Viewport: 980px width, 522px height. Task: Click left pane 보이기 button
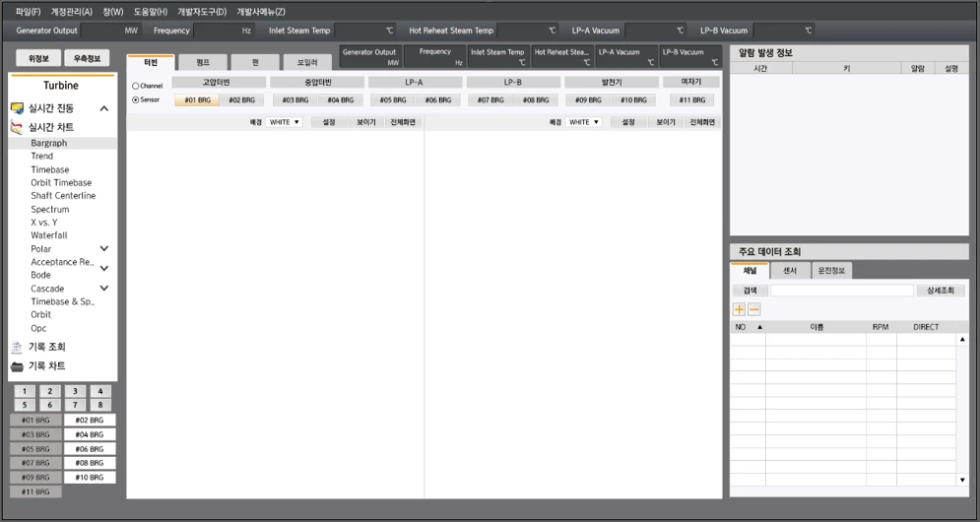366,122
